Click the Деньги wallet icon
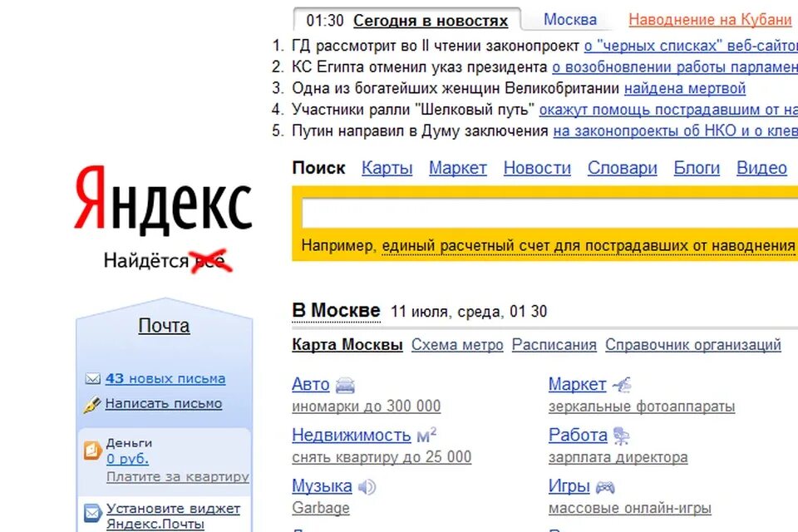The image size is (798, 532). 92,451
